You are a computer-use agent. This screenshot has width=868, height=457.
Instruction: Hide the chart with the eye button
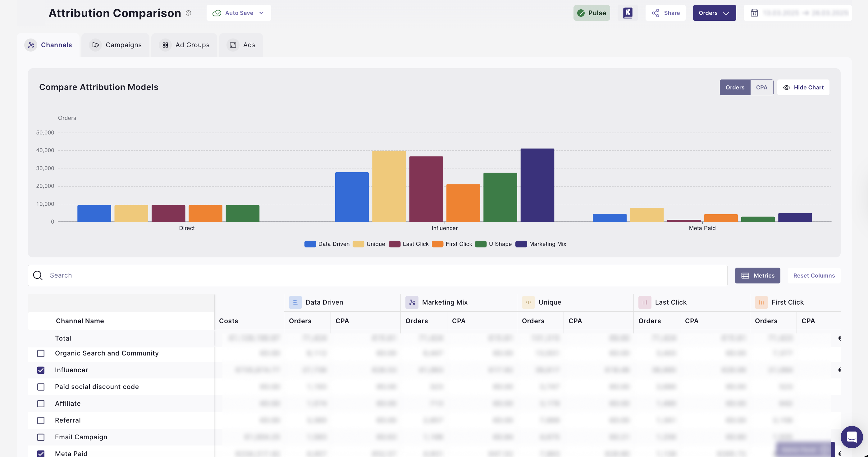point(803,88)
